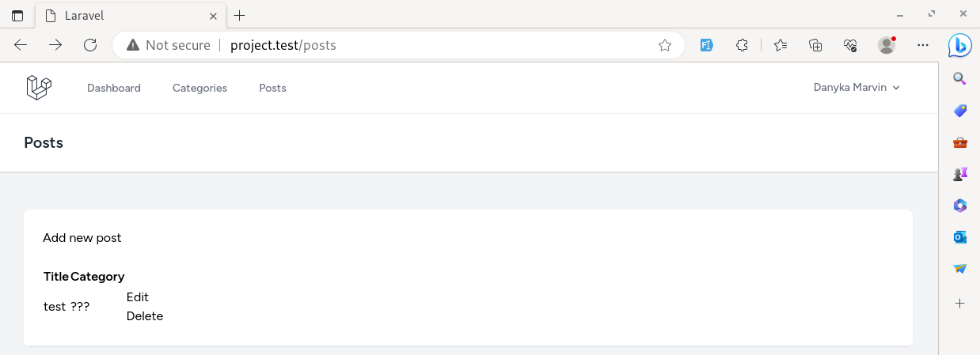
Task: Click Edit for the test post
Action: pos(138,297)
